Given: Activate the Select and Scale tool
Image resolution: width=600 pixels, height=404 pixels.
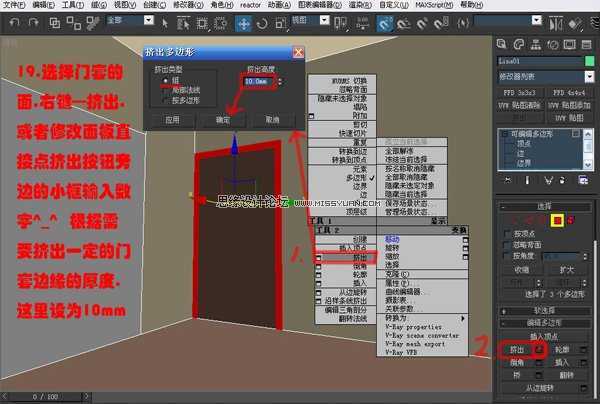Looking at the screenshot, I should pyautogui.click(x=281, y=24).
